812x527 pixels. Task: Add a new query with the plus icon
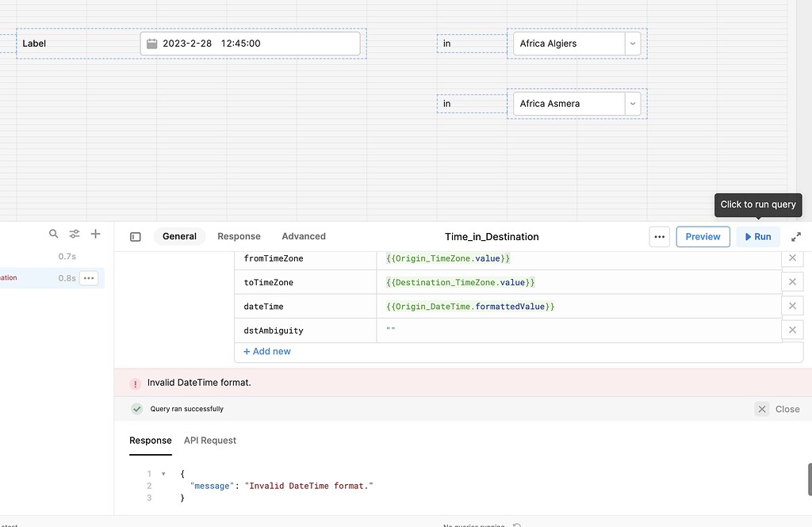tap(95, 234)
